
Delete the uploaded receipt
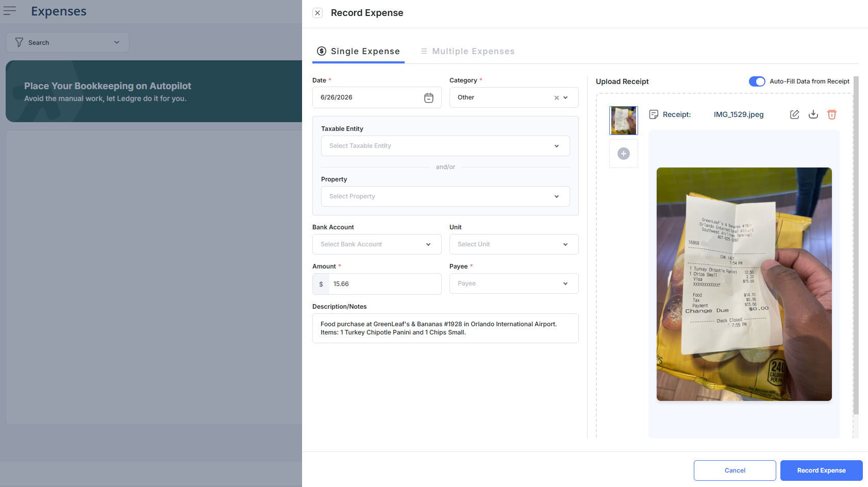point(832,114)
